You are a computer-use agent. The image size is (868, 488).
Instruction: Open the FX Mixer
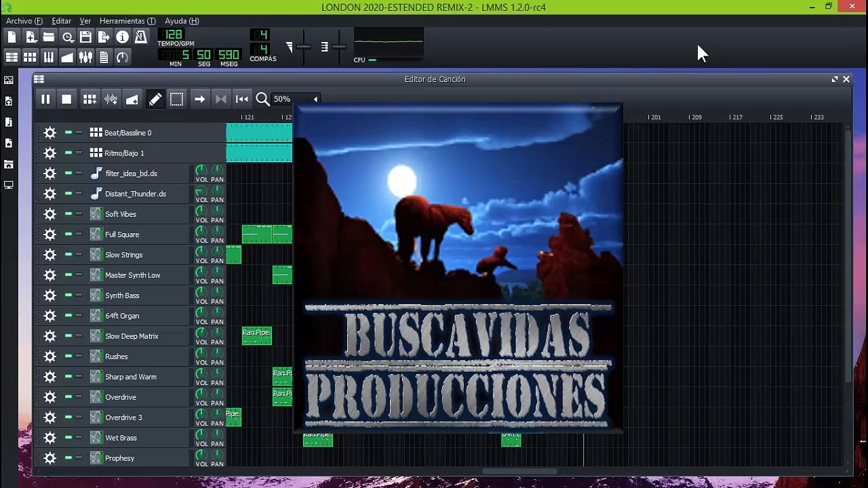pyautogui.click(x=85, y=58)
